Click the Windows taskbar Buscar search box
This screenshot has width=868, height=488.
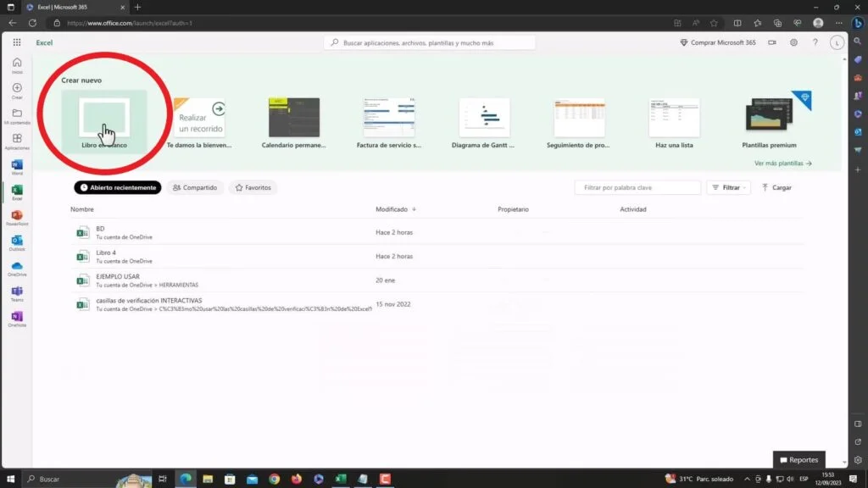(x=88, y=479)
